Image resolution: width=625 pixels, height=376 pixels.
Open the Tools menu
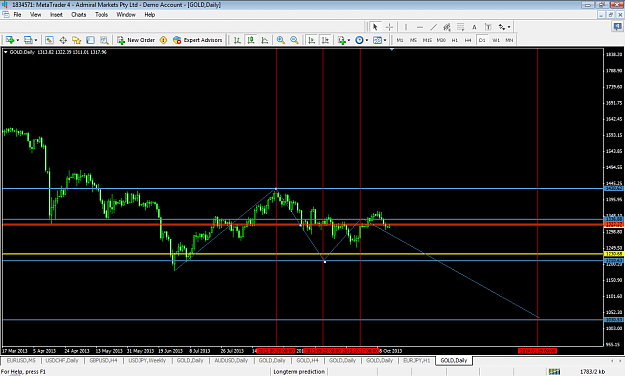[x=101, y=15]
